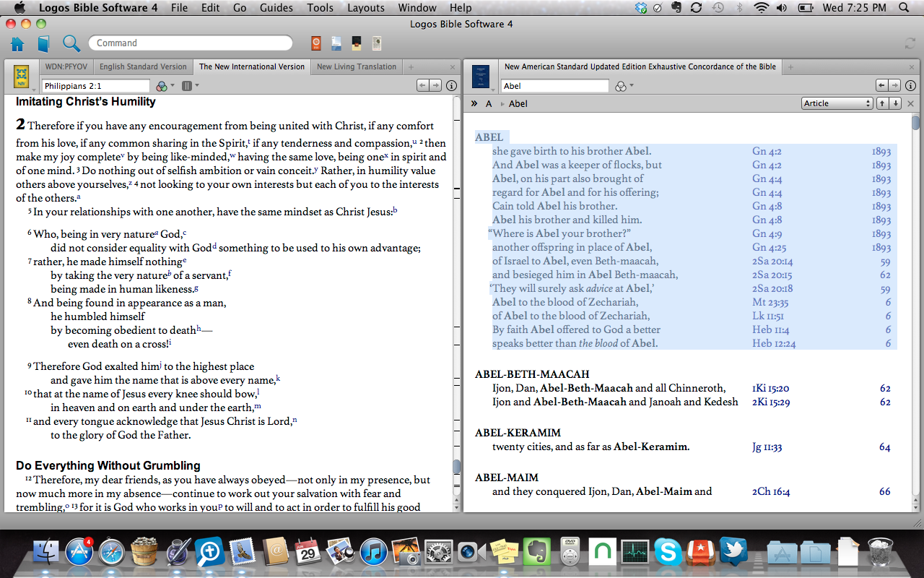Go forward in concordance panel history
Image resolution: width=924 pixels, height=578 pixels.
894,85
